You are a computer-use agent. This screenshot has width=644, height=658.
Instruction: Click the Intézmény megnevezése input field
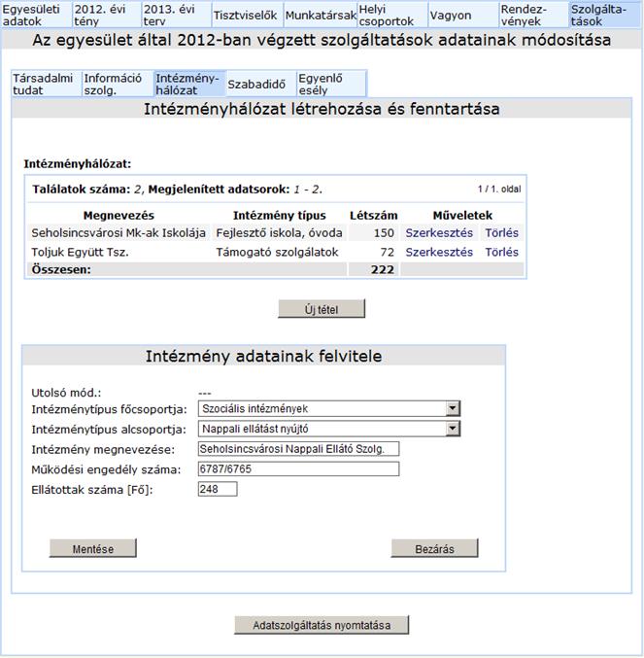tap(298, 449)
